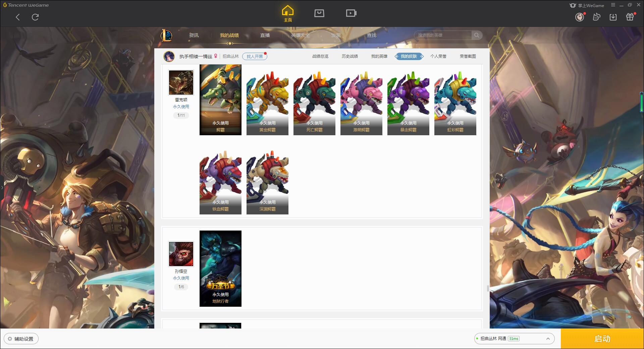Open the player profile avatar
Viewport: 644px width, 349px height.
(x=169, y=56)
